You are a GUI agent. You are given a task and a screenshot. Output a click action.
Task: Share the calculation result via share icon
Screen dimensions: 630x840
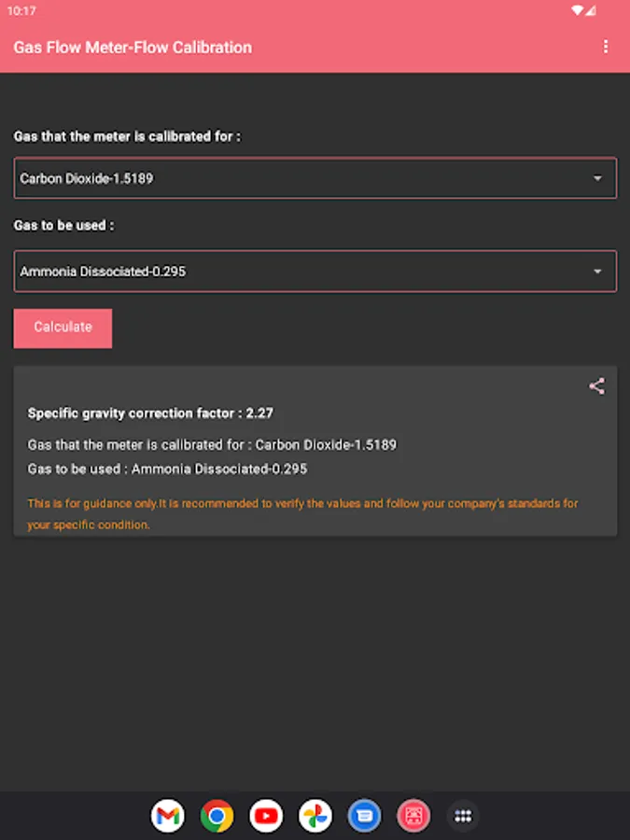596,386
